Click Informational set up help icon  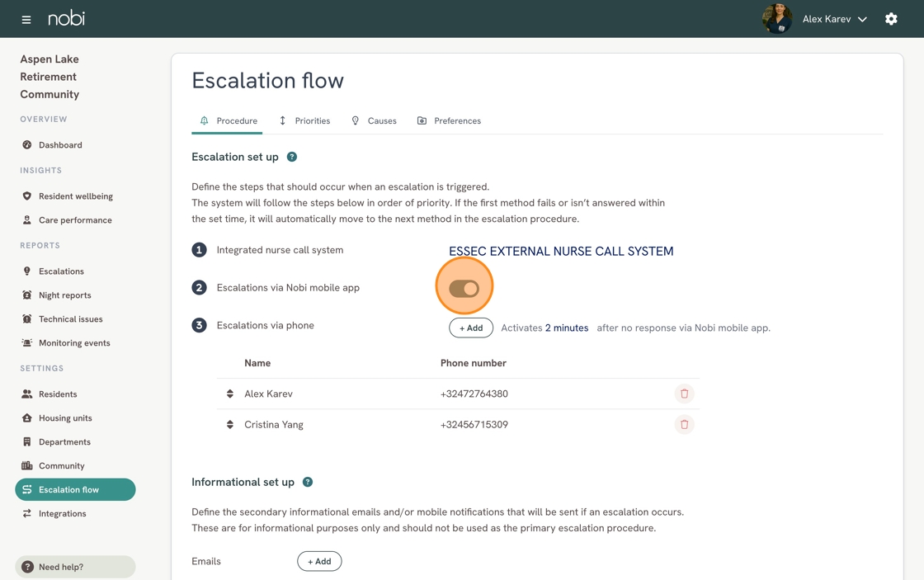click(308, 482)
